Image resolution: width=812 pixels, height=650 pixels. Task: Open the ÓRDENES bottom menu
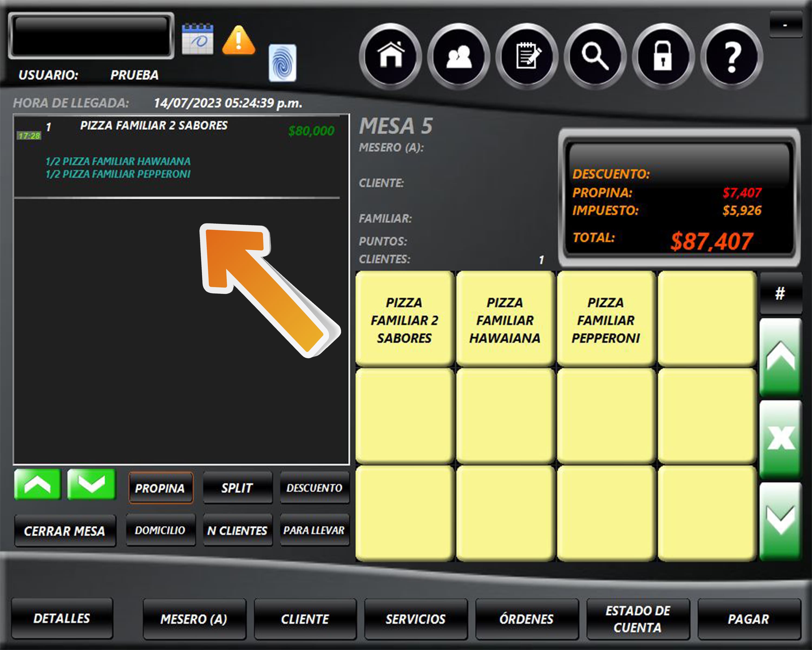point(526,619)
